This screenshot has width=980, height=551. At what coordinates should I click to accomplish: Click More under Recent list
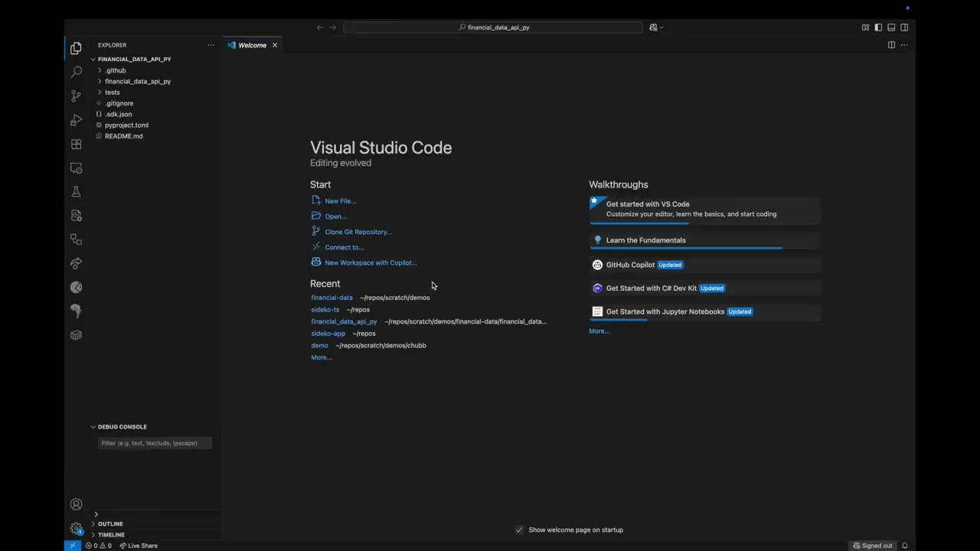[x=321, y=357]
